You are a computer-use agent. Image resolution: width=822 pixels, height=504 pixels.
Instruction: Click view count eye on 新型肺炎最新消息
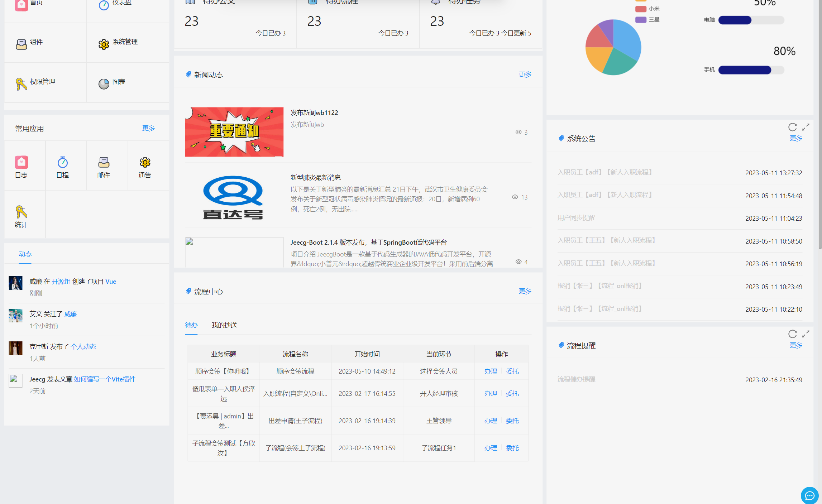point(515,197)
